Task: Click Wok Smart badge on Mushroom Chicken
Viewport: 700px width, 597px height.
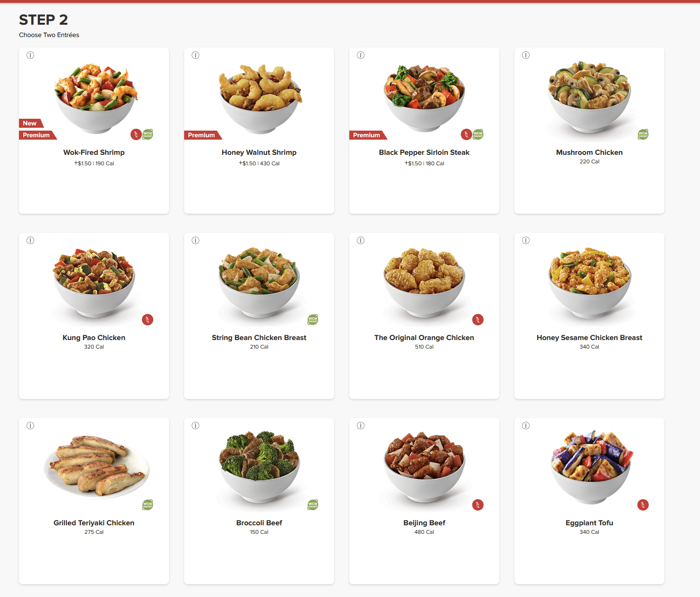Action: coord(643,134)
